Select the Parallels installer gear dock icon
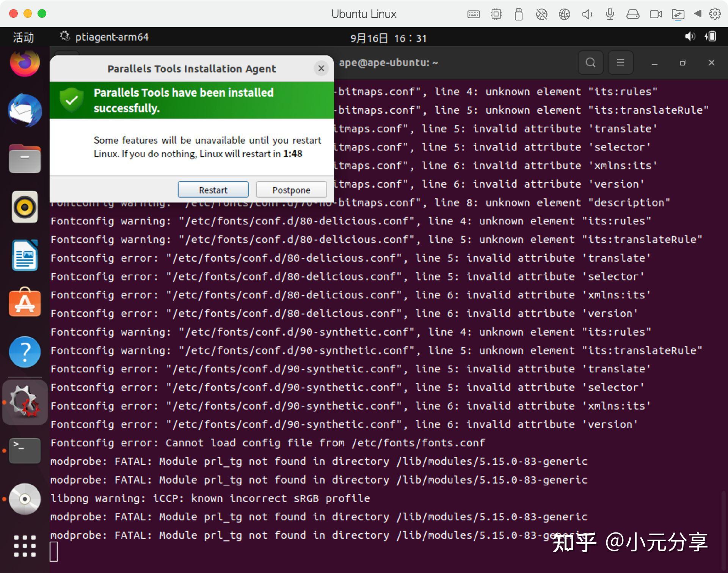Image resolution: width=728 pixels, height=573 pixels. point(25,402)
